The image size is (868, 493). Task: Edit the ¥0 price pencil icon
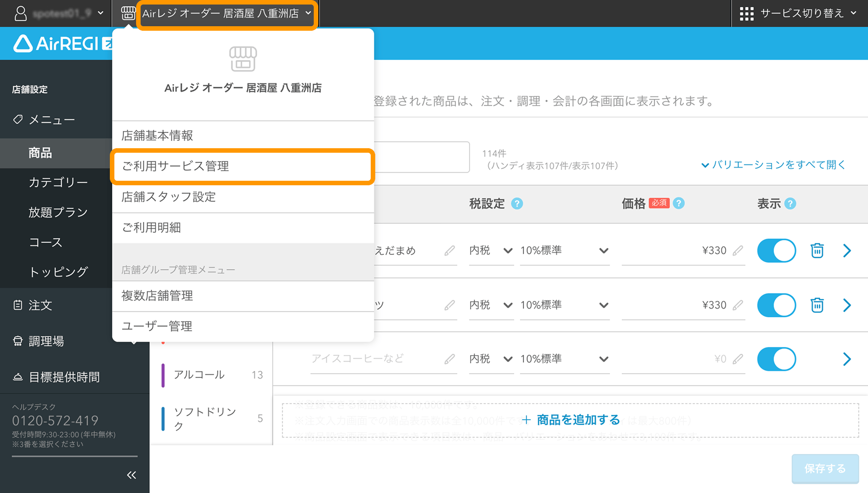738,359
